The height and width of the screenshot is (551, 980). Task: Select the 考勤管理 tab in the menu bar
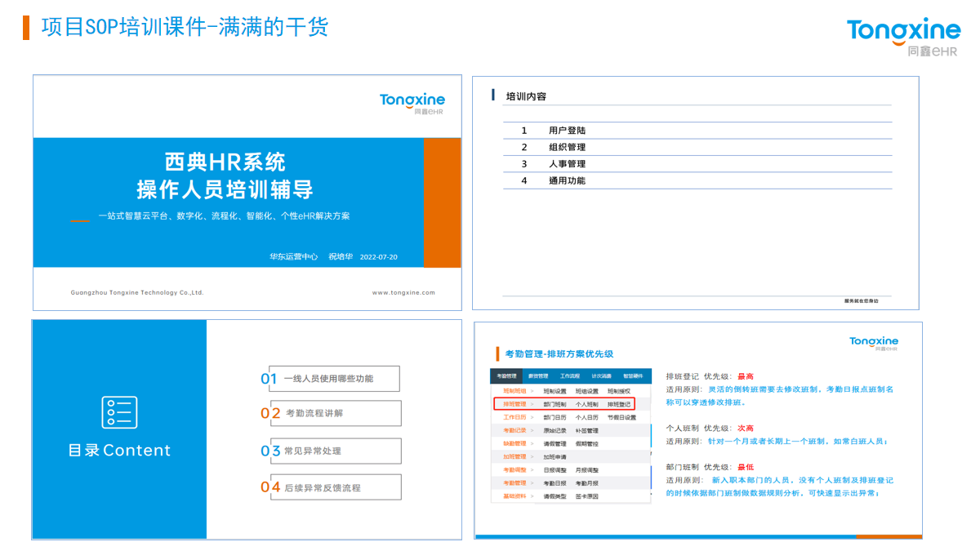click(x=506, y=376)
